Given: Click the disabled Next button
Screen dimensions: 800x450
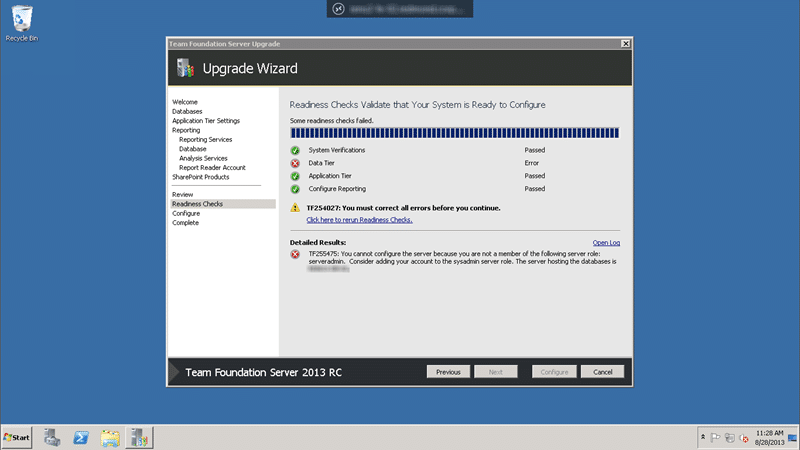Looking at the screenshot, I should point(496,372).
